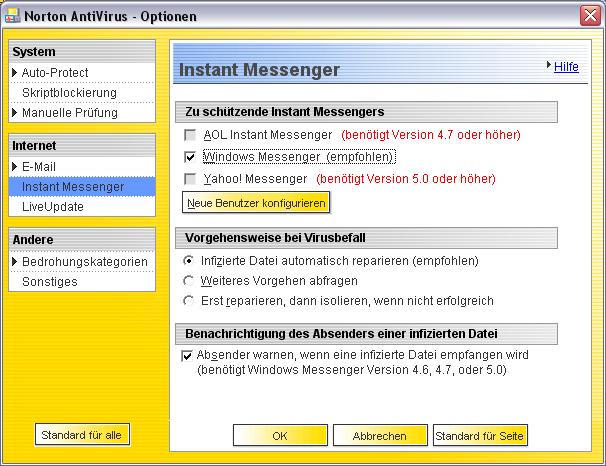Uncheck Windows Messenger (empfohlen) checkbox
Viewport: 606px width, 466px height.
click(190, 157)
